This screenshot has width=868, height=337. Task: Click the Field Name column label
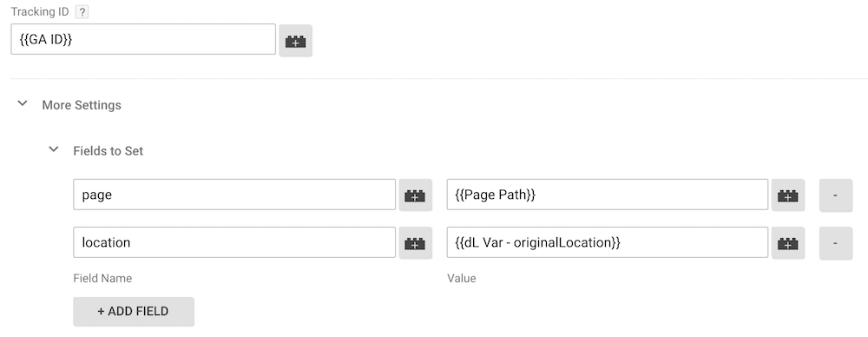point(102,278)
